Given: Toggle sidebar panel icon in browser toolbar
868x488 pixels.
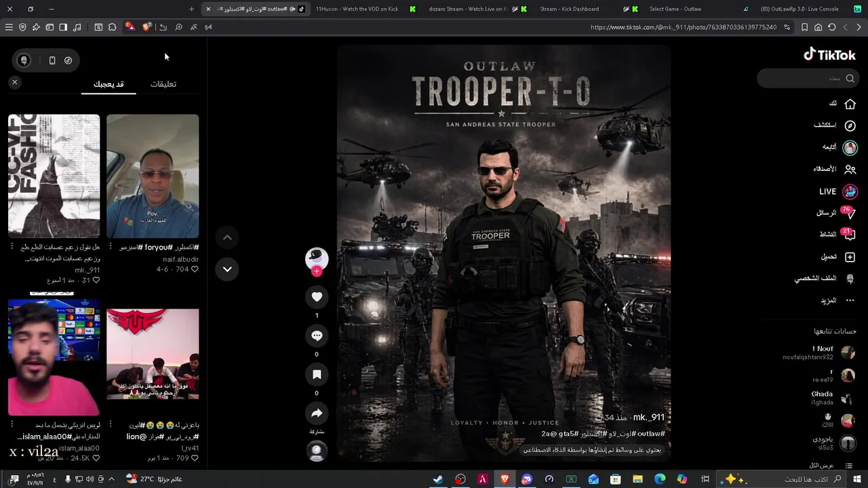Looking at the screenshot, I should tap(63, 27).
